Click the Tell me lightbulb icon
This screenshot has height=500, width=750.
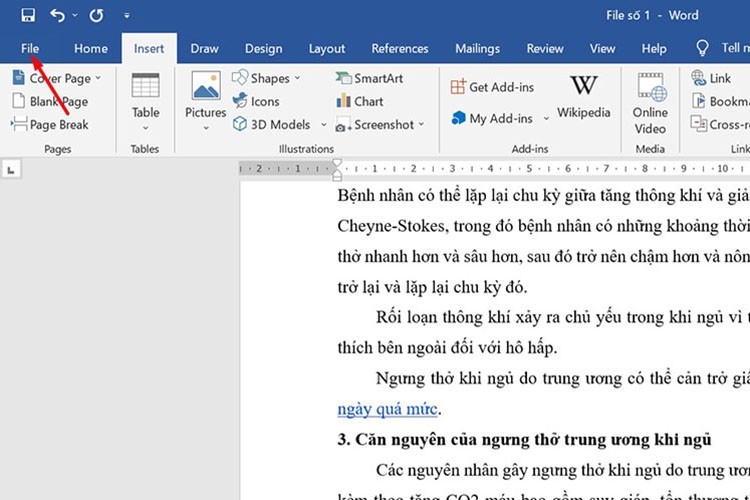[702, 48]
